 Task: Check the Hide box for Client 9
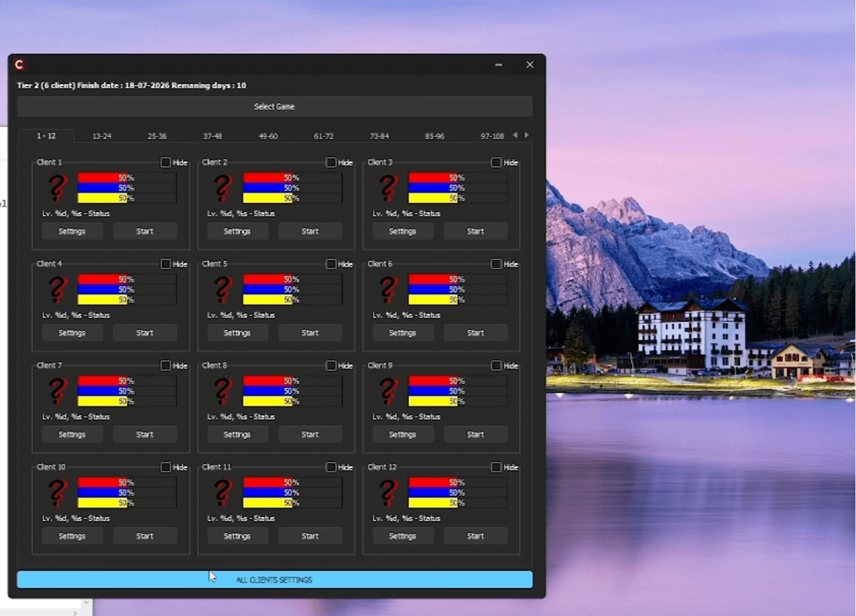pos(496,365)
